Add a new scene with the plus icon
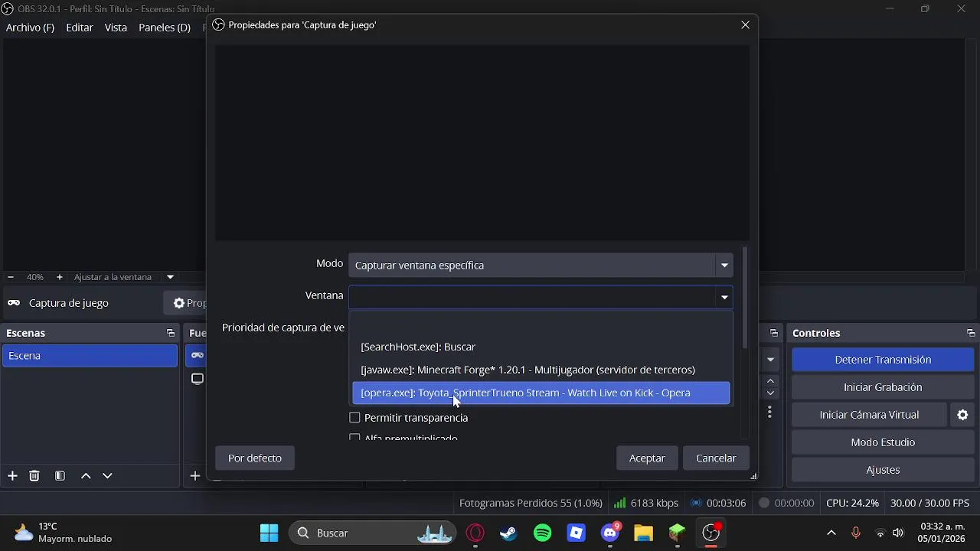 click(x=12, y=476)
